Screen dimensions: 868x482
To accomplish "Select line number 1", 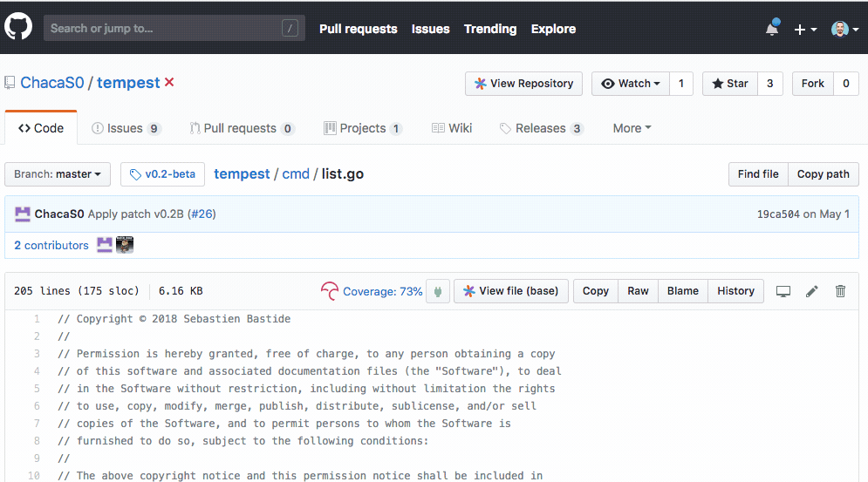I will click(37, 319).
